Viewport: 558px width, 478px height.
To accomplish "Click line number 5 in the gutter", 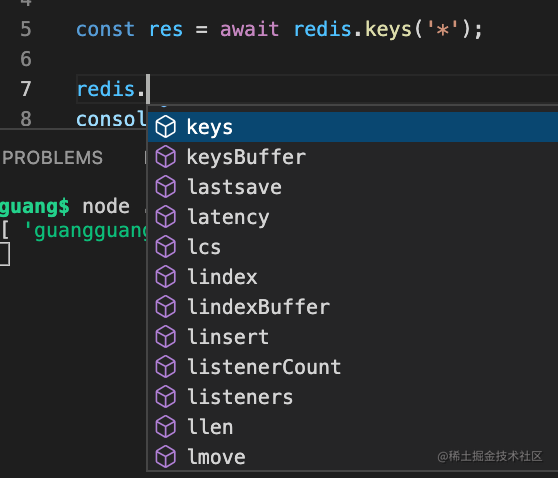I will [x=26, y=29].
